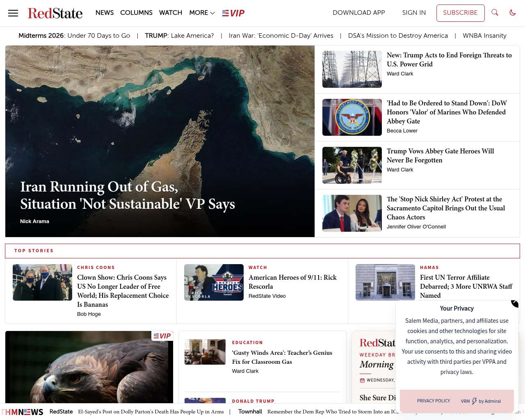Click RedState Video byline
The image size is (525, 420).
pyautogui.click(x=267, y=296)
